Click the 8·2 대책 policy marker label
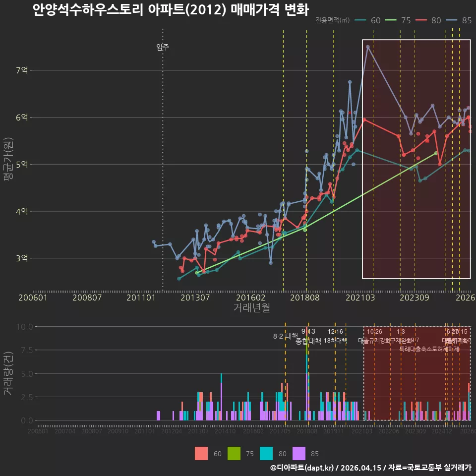Screen dimensions: 476x476 pos(286,336)
